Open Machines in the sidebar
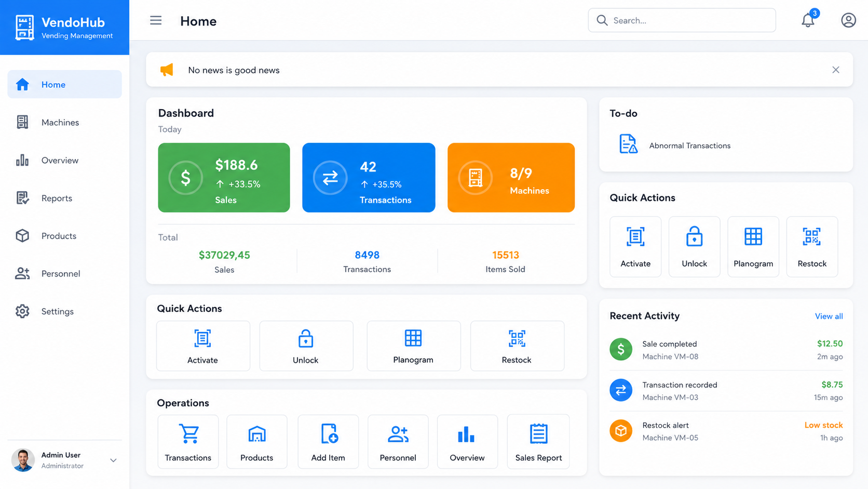 coord(64,122)
